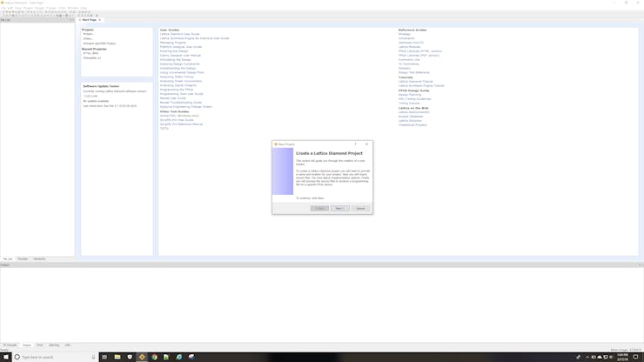
Task: Click Next in New Project wizard
Action: tap(339, 208)
